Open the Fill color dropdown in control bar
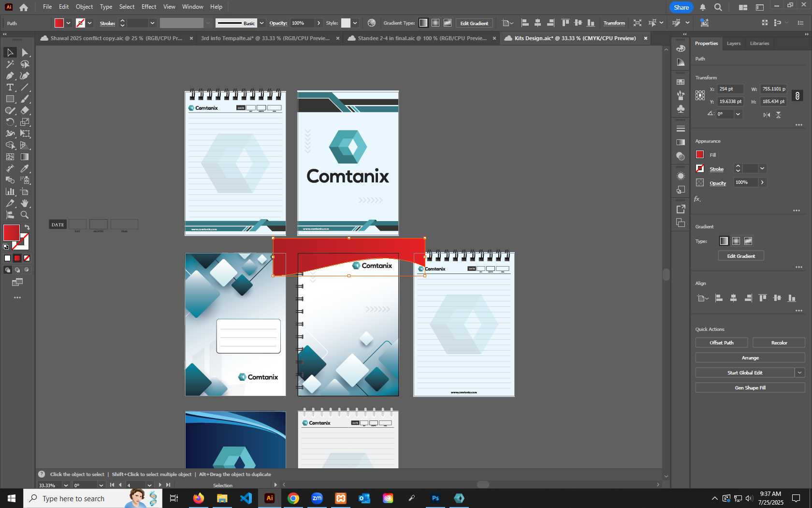 [68, 23]
